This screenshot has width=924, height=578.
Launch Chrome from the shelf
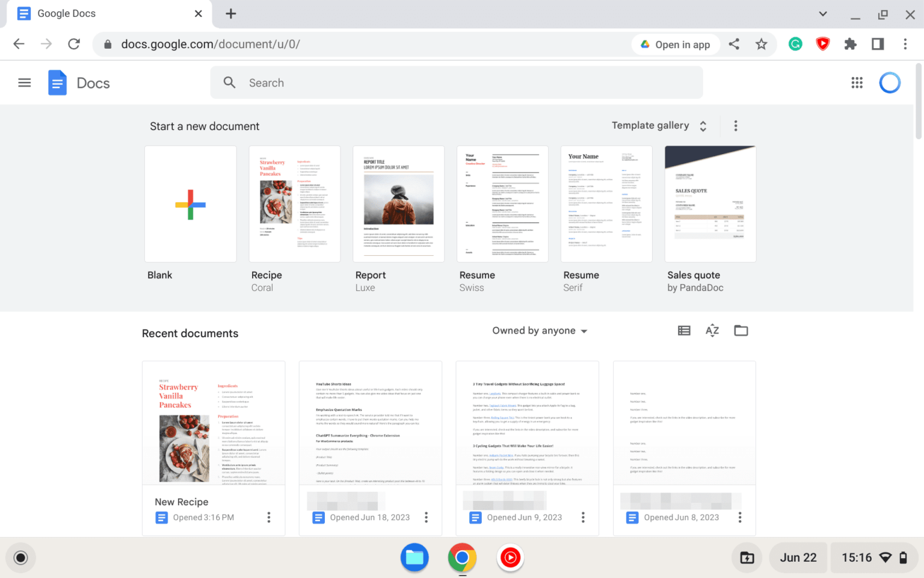pos(461,558)
